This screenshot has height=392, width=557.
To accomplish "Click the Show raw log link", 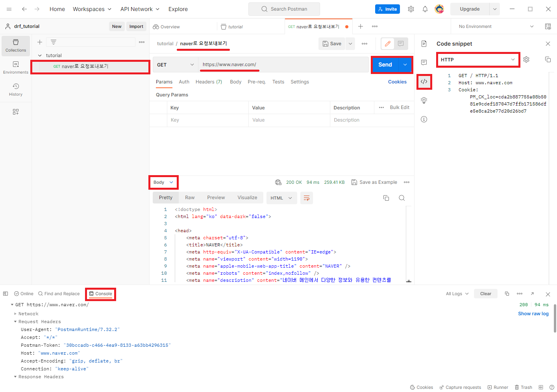I will pyautogui.click(x=533, y=314).
